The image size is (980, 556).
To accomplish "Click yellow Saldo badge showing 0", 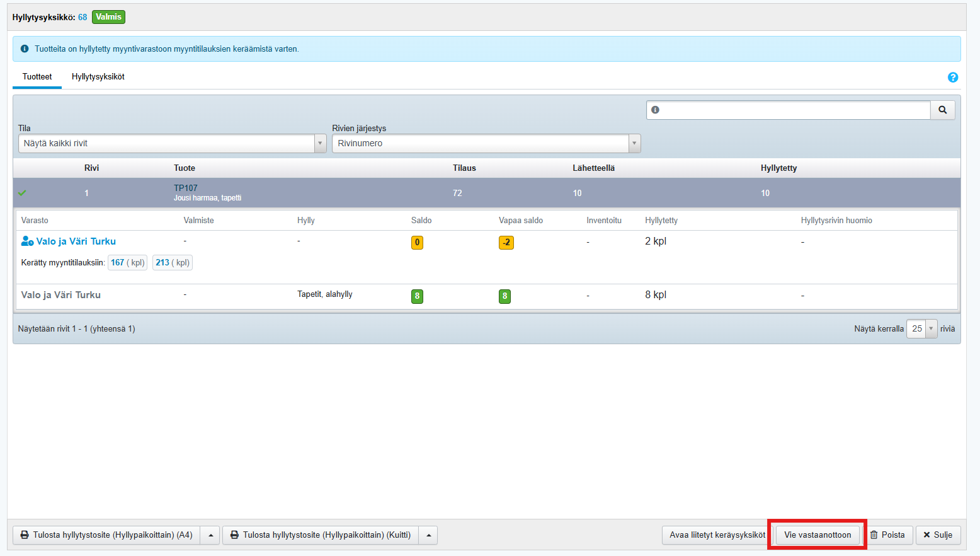I will 417,243.
